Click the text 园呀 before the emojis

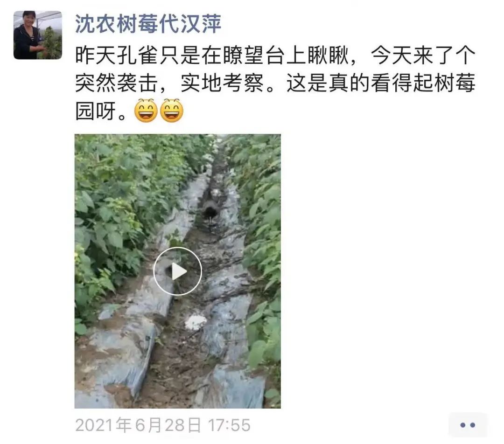click(96, 111)
